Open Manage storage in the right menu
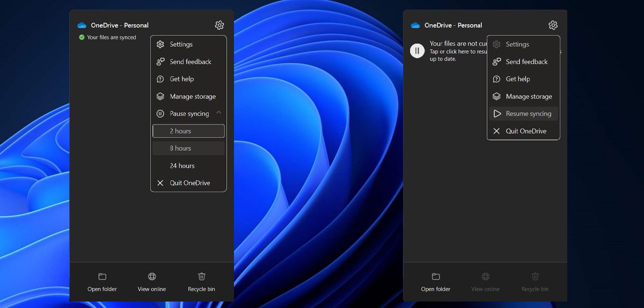 click(528, 97)
